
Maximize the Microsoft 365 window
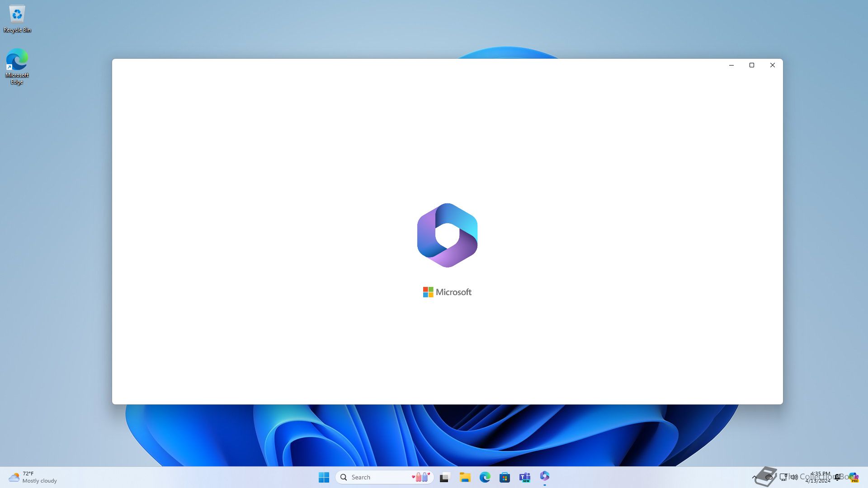pos(752,65)
